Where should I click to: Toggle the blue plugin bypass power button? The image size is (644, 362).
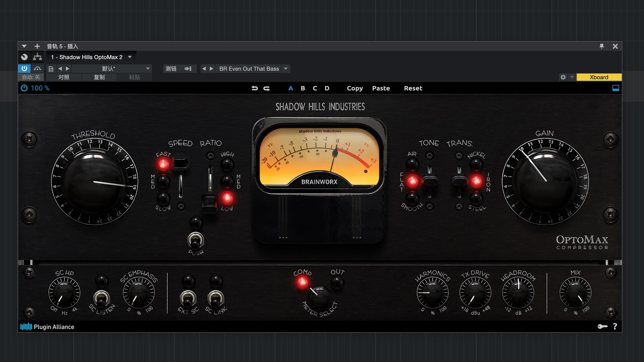coord(24,68)
